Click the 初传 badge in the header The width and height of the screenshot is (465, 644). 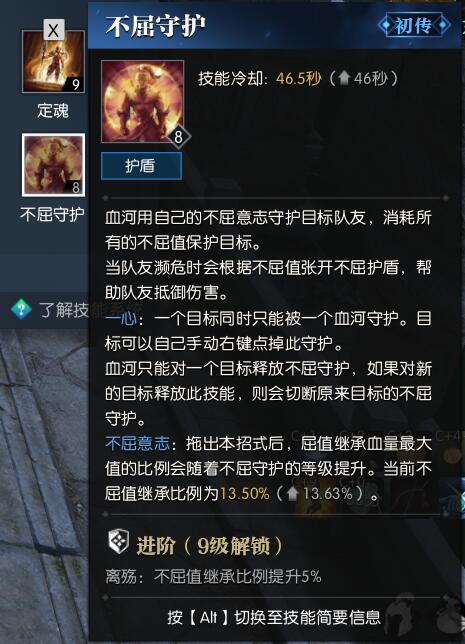click(414, 25)
